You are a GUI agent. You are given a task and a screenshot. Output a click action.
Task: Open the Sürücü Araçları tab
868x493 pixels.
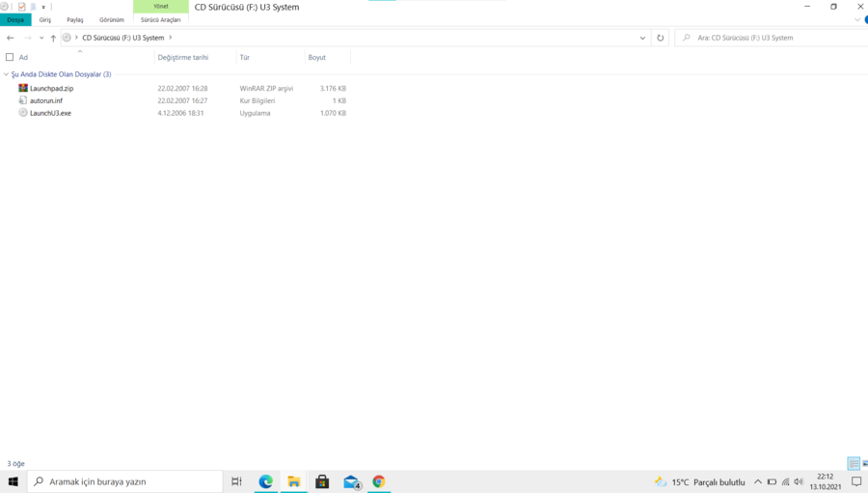click(160, 20)
